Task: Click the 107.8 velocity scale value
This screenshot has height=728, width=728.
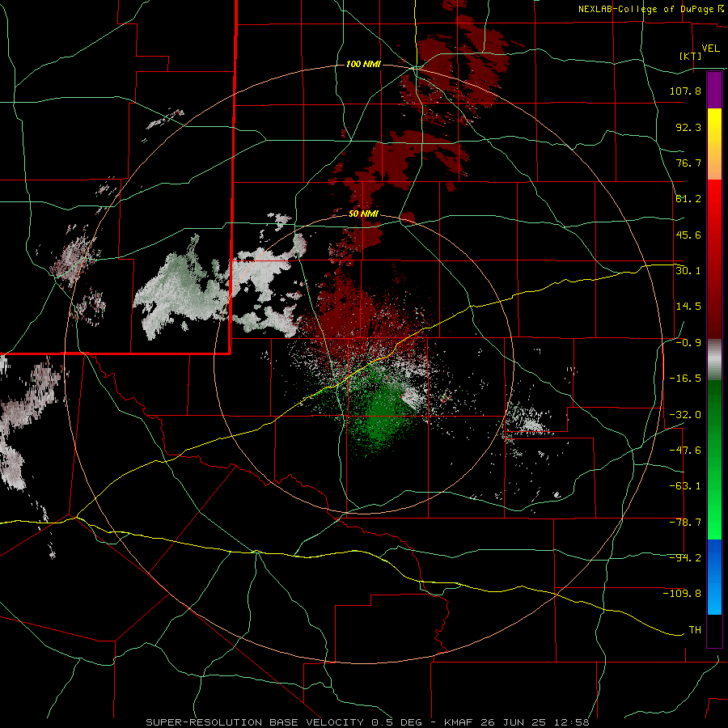Action: tap(685, 91)
